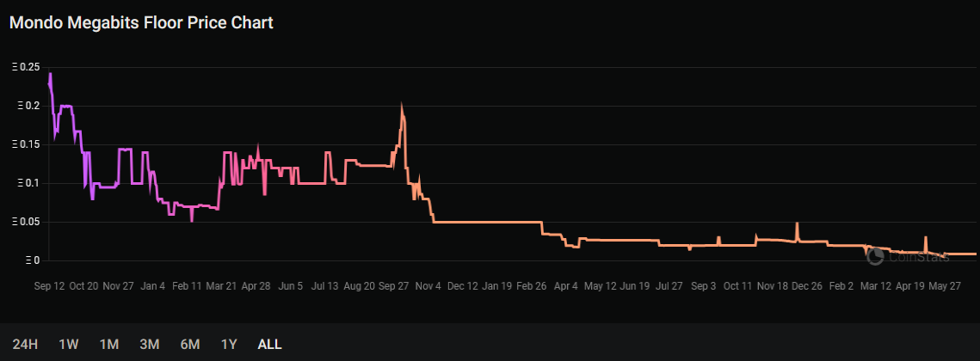980x361 pixels.
Task: Click the highest purple peak near Sep 12
Action: click(x=50, y=74)
